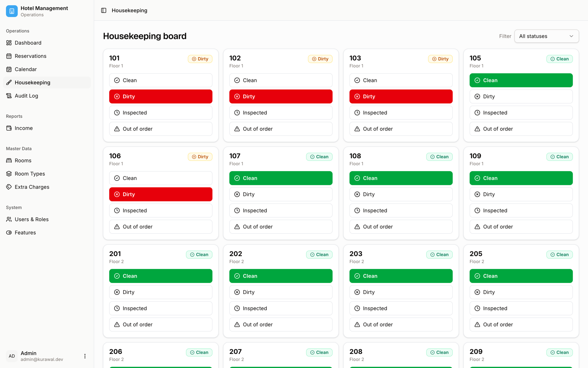The width and height of the screenshot is (588, 368).
Task: Toggle the sidebar panel icon
Action: tap(104, 10)
